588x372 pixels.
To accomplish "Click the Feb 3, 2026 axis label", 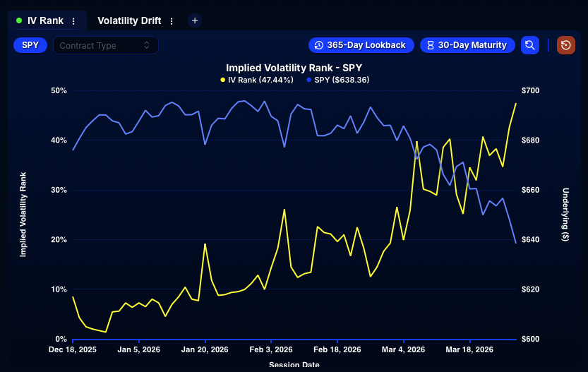I will 271,349.
